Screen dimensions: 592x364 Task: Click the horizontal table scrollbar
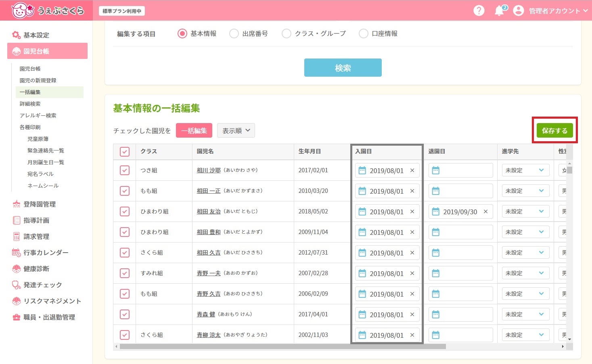(282, 346)
